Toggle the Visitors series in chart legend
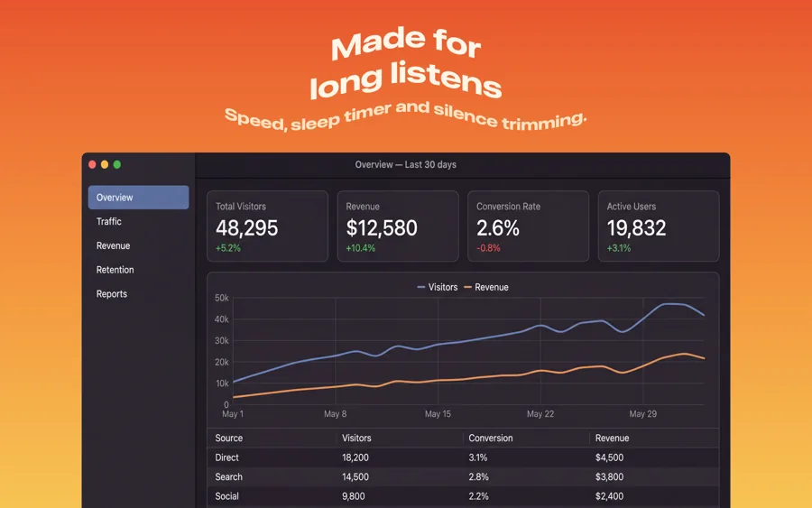 click(438, 287)
